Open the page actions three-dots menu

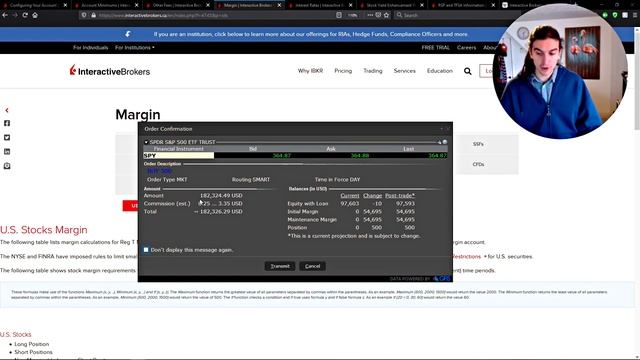(x=370, y=15)
